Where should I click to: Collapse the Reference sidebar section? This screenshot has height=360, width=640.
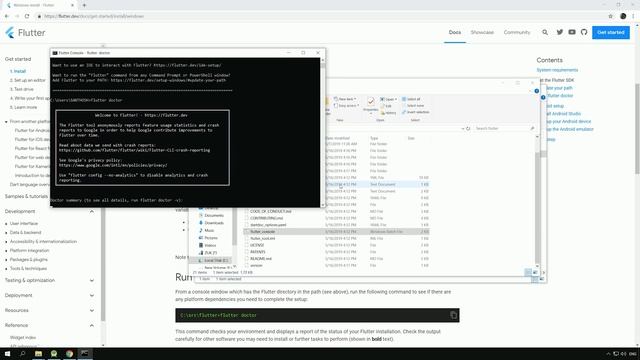(91, 325)
